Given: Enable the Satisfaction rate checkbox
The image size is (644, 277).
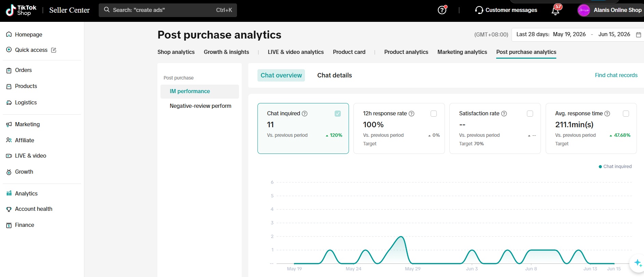Looking at the screenshot, I should [530, 114].
